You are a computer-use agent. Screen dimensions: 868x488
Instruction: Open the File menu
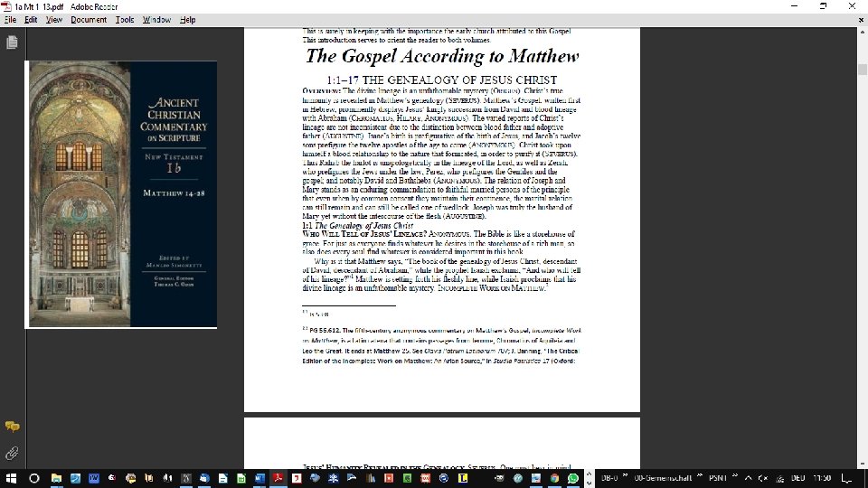coord(11,19)
